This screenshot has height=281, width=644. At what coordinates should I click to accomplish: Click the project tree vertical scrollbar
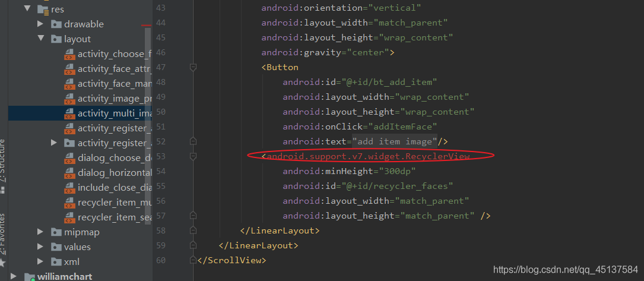click(x=148, y=127)
